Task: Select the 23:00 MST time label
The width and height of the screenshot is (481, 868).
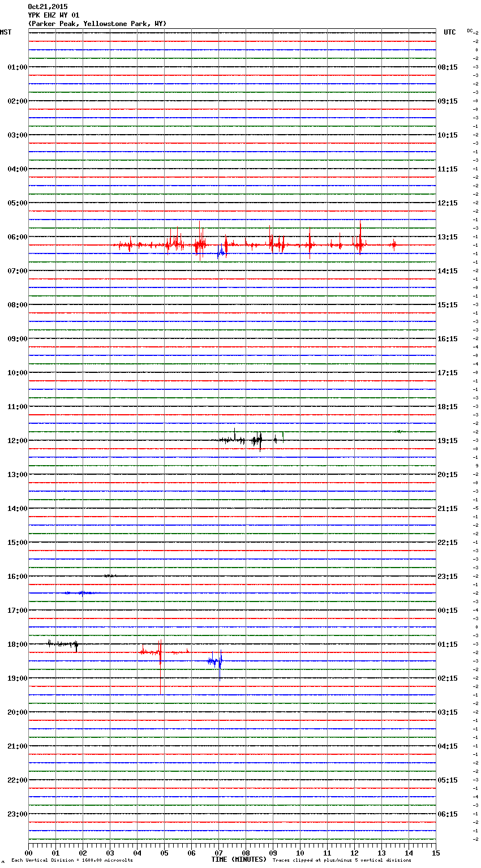Action: click(18, 814)
